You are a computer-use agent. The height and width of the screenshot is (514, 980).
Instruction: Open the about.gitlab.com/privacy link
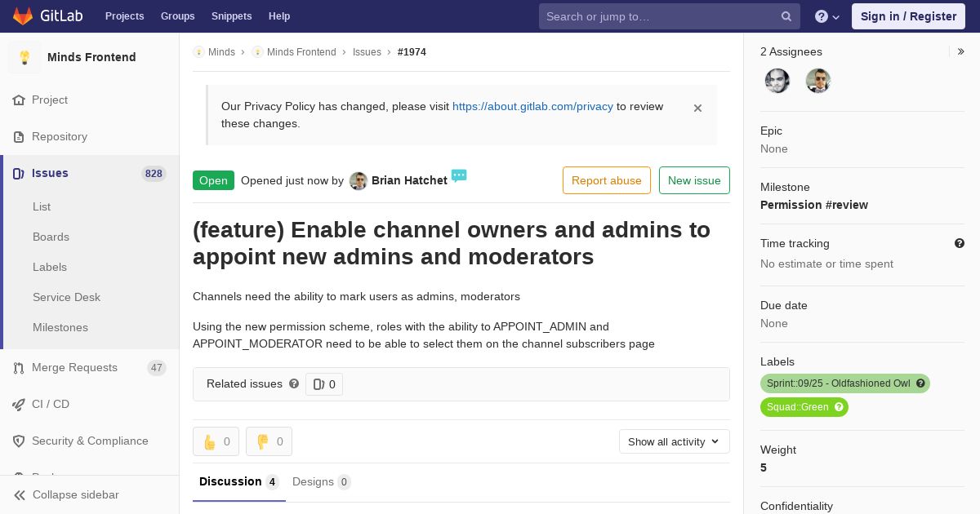(532, 106)
